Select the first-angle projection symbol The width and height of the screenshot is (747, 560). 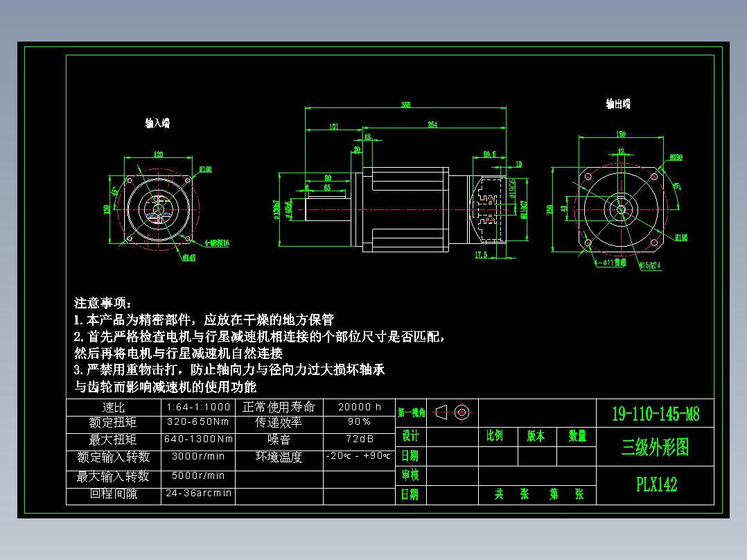click(441, 412)
